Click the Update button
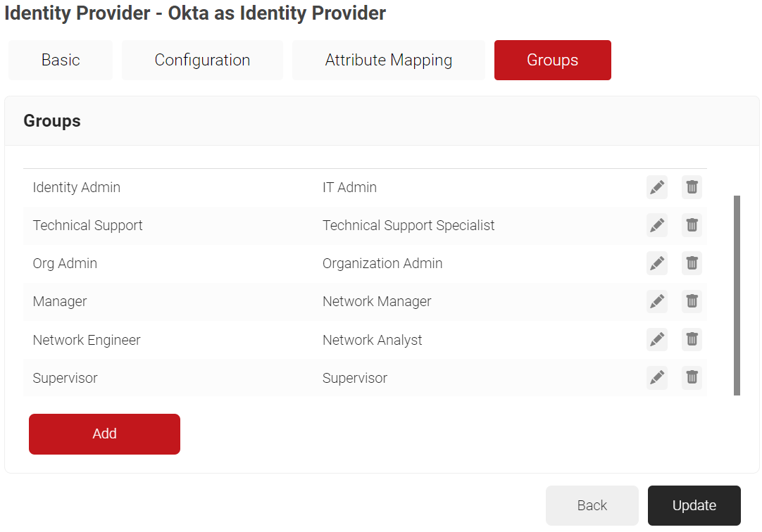Viewport: 762px width, 532px height. point(694,505)
